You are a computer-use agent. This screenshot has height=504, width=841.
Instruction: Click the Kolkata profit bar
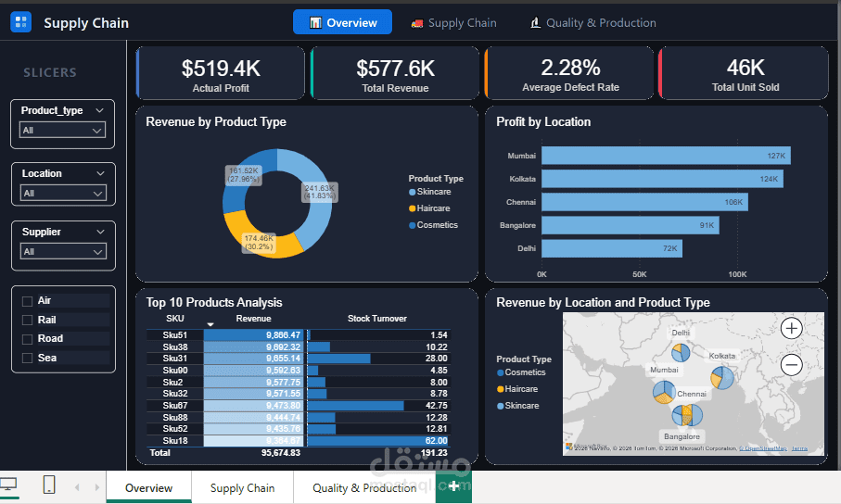(x=662, y=179)
